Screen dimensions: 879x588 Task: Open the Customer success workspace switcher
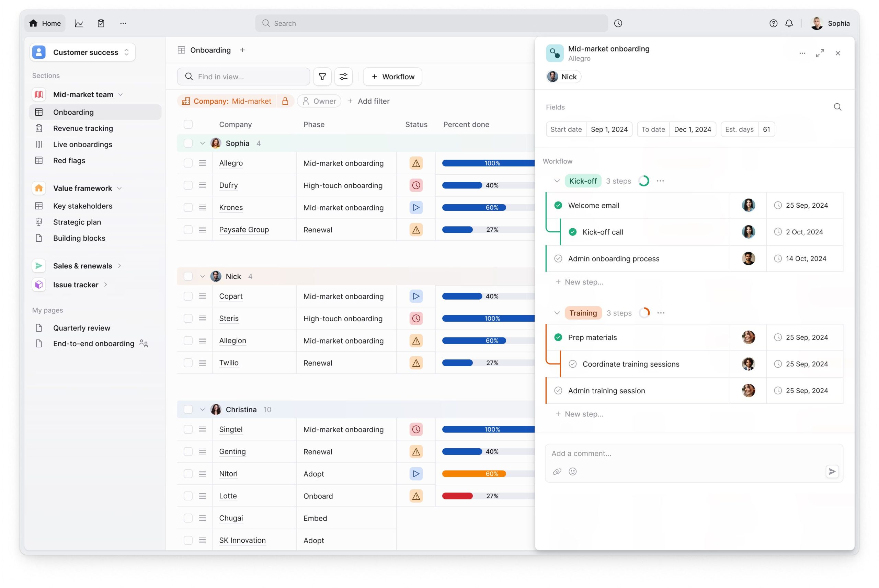point(126,52)
